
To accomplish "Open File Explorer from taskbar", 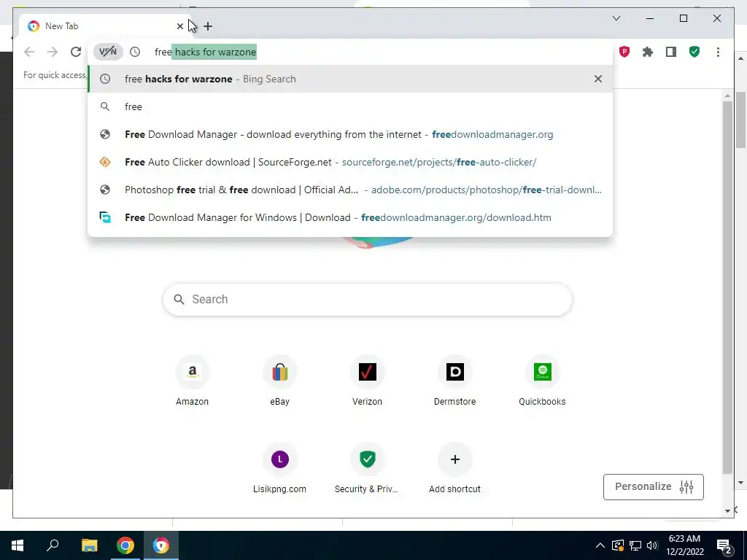I will tap(89, 545).
